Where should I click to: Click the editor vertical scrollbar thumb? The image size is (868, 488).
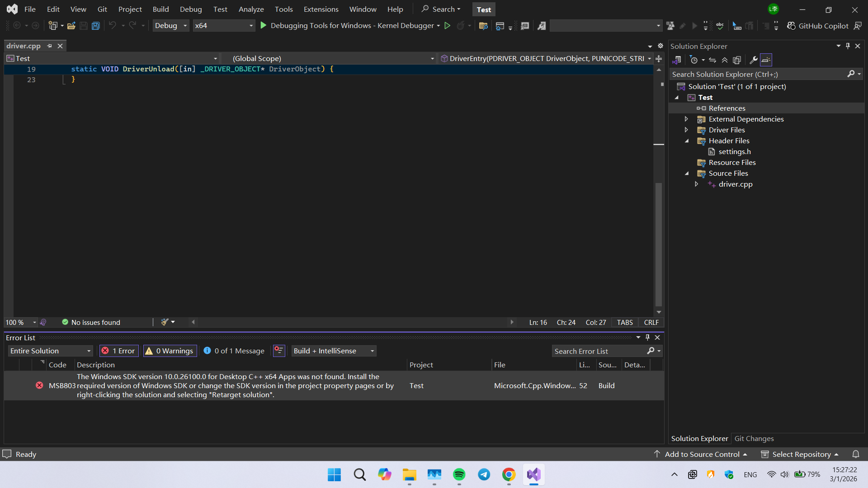(x=659, y=244)
